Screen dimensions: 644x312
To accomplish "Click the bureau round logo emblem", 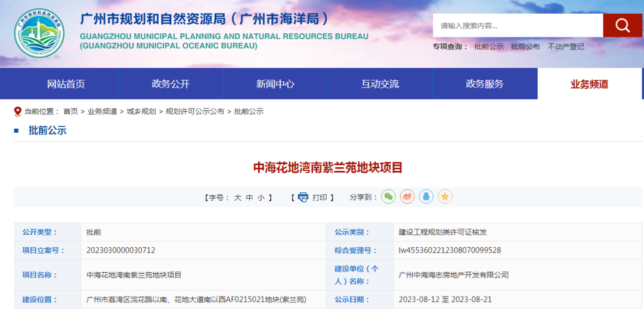I will [39, 33].
